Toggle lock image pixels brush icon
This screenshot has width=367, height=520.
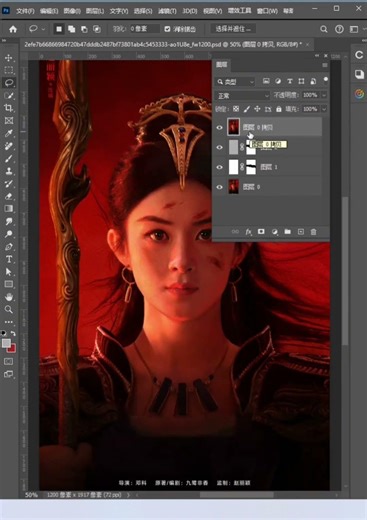pos(247,109)
